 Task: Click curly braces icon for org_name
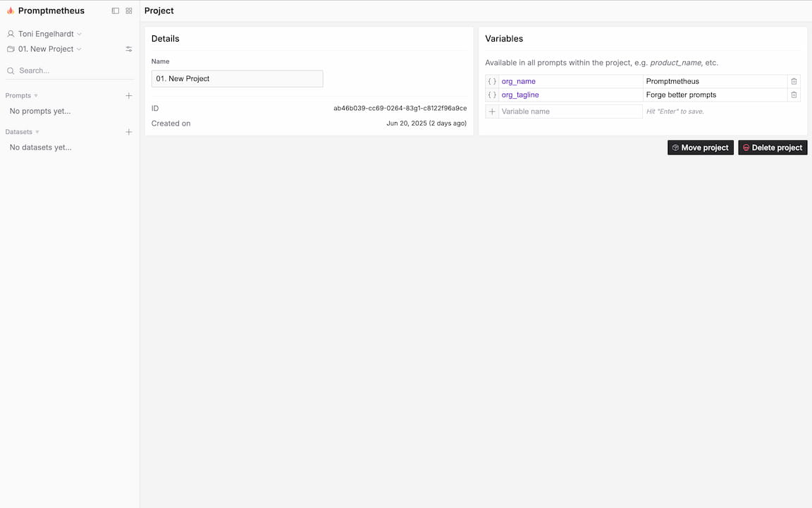pos(492,81)
